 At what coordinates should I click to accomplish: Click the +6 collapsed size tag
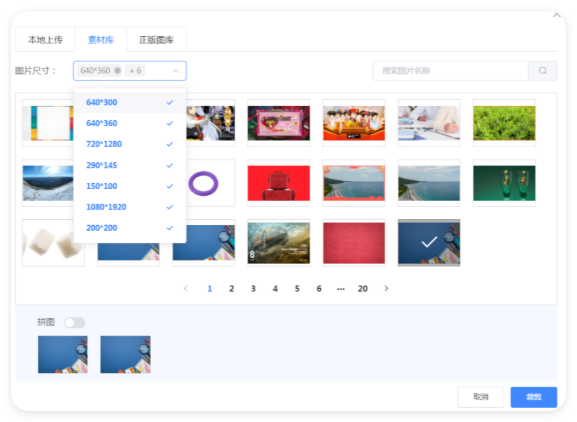coord(135,70)
